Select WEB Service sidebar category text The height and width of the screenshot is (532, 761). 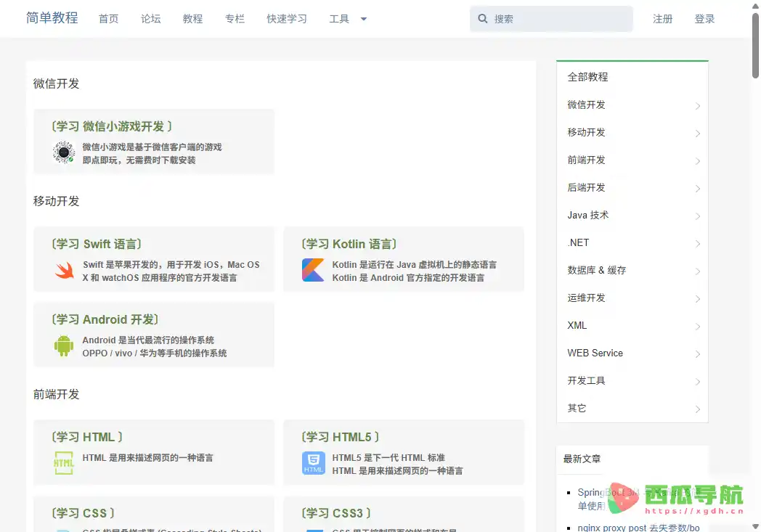595,353
